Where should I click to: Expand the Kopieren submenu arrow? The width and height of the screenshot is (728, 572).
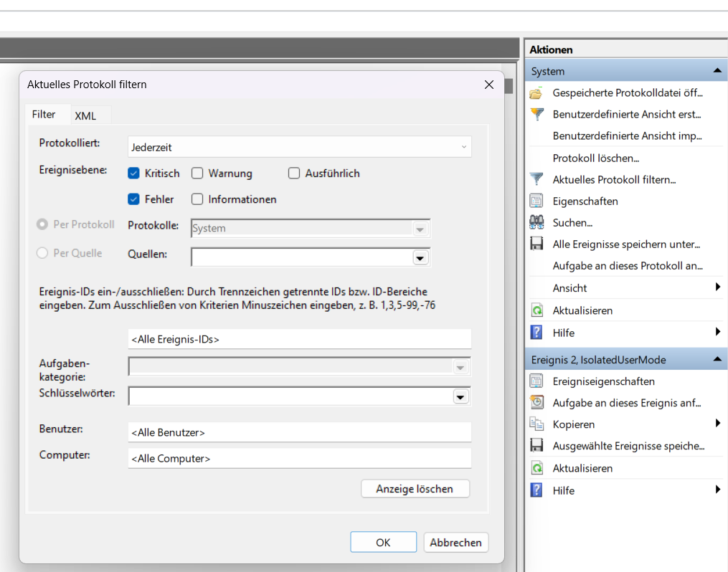(718, 423)
